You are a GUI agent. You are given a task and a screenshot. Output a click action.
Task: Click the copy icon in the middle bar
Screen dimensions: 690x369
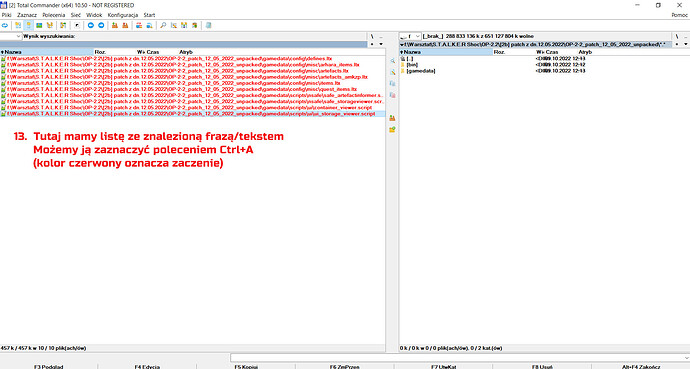point(392,84)
